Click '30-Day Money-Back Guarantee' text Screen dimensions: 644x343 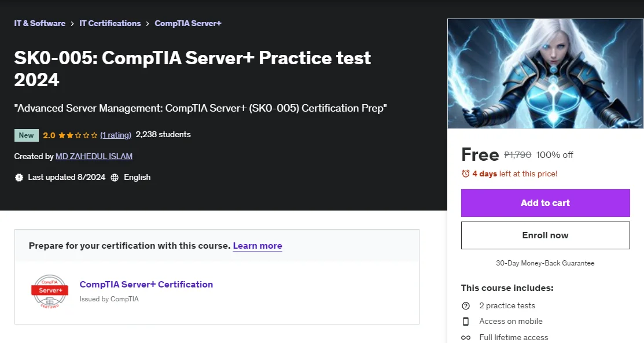[x=545, y=263]
